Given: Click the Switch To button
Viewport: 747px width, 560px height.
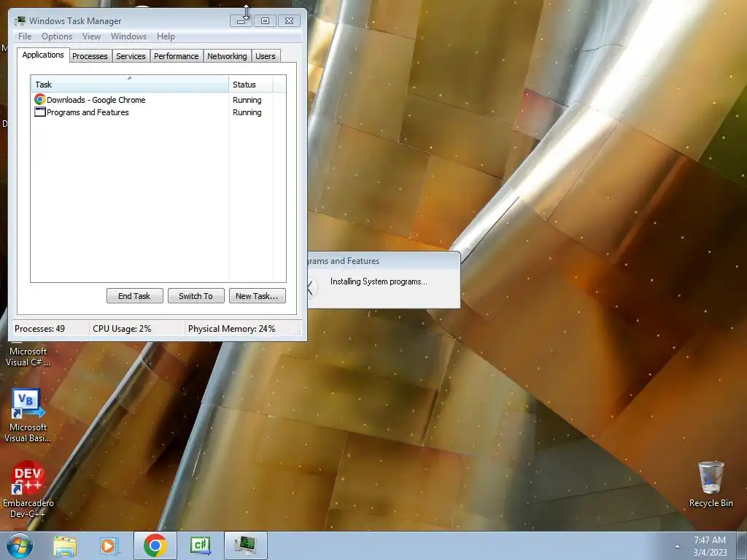Looking at the screenshot, I should coord(196,296).
